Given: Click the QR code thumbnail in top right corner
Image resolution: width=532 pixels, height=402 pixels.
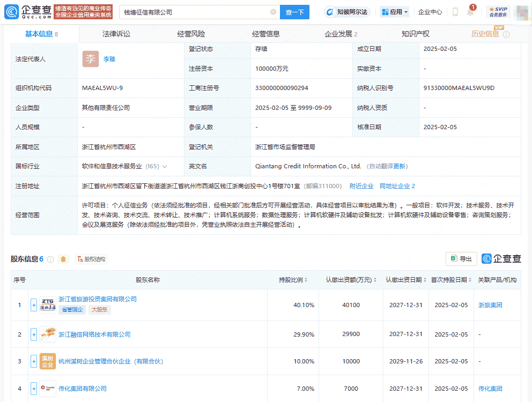Looking at the screenshot, I should point(521,12).
